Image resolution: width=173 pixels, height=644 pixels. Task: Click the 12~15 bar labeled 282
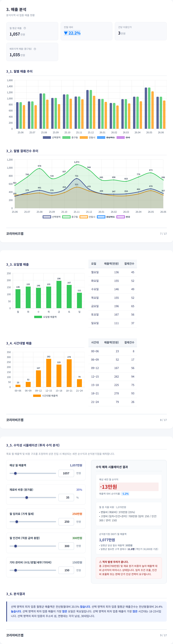pyautogui.click(x=49, y=373)
